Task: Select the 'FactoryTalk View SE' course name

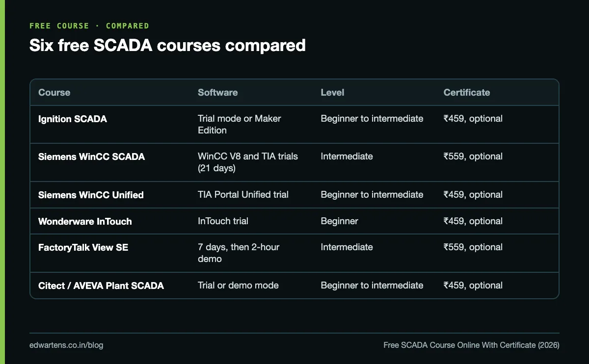Action: [x=83, y=248]
